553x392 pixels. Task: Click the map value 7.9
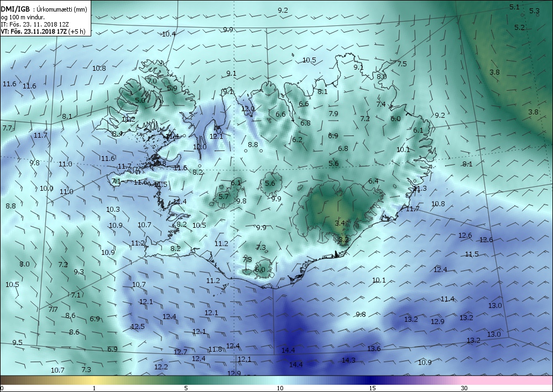[x=333, y=113]
